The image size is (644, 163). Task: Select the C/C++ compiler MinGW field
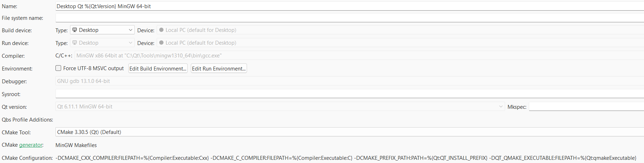pyautogui.click(x=359, y=56)
